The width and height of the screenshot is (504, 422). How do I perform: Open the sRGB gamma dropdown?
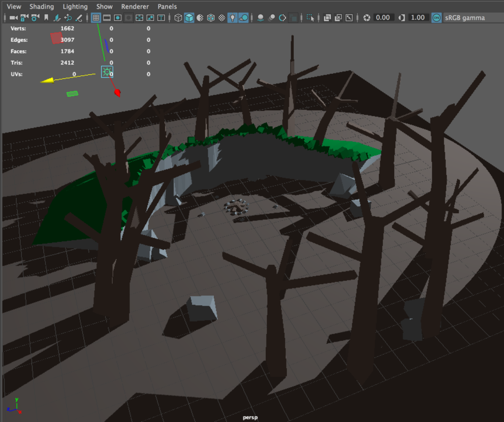[x=473, y=18]
